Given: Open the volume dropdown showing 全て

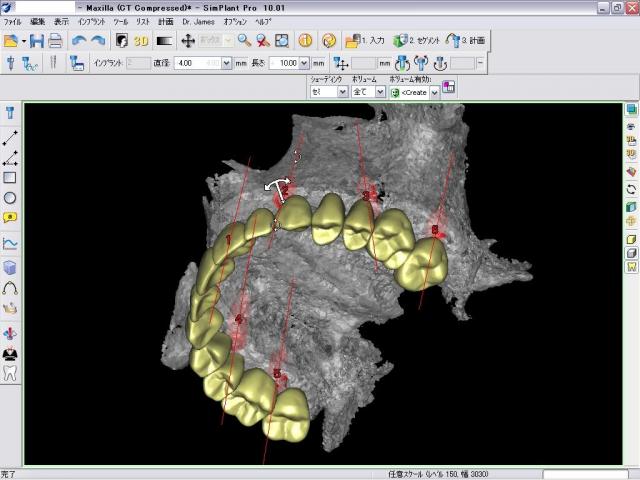Looking at the screenshot, I should [x=379, y=92].
